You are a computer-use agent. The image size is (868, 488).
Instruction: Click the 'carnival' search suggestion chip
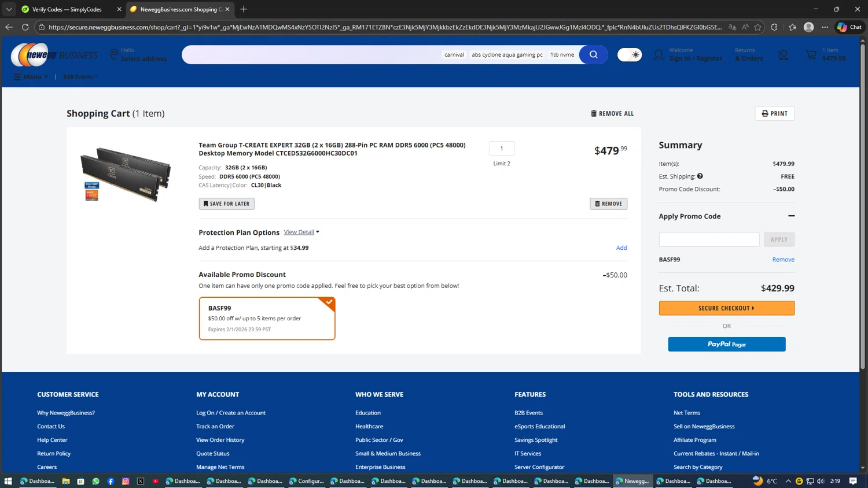[x=454, y=54]
